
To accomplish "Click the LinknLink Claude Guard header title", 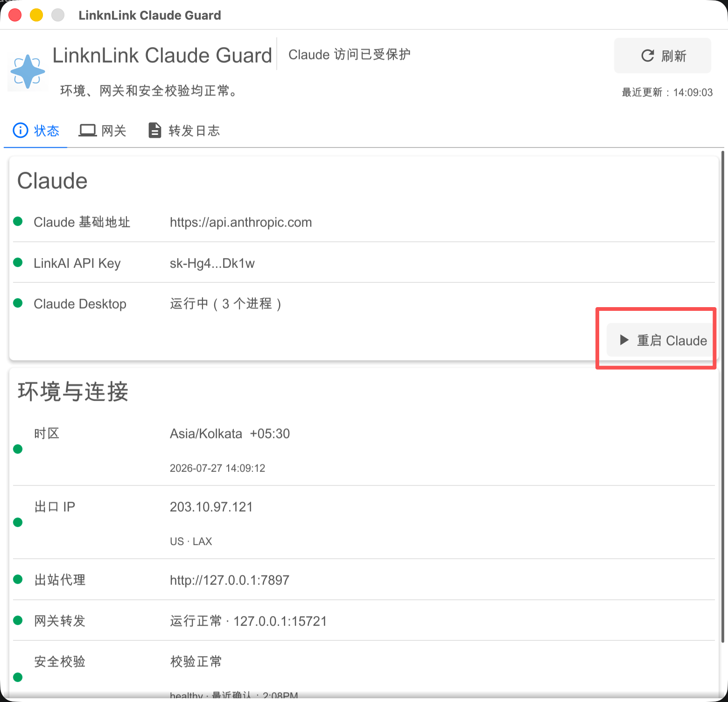I will coord(162,55).
